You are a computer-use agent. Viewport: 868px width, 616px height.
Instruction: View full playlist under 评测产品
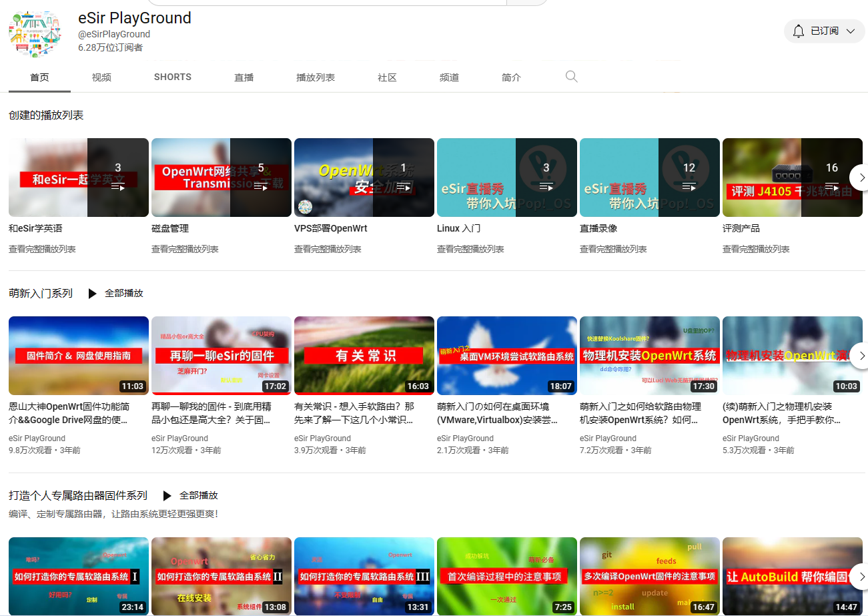[756, 249]
